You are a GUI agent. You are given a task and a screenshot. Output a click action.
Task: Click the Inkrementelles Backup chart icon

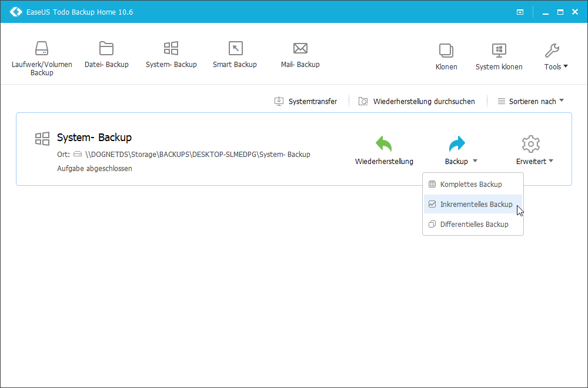[432, 204]
